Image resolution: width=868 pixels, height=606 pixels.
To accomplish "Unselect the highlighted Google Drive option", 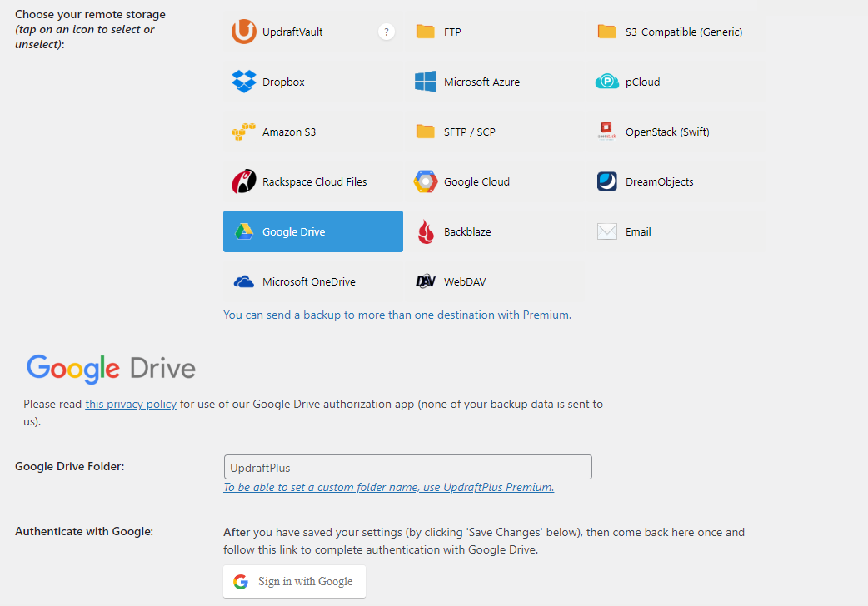I will pos(312,231).
